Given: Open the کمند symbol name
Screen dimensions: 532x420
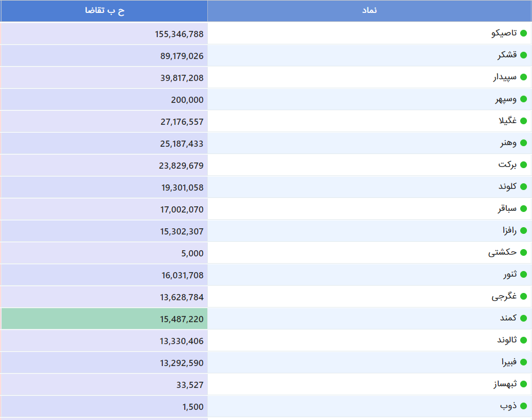Looking at the screenshot, I should coord(508,318).
